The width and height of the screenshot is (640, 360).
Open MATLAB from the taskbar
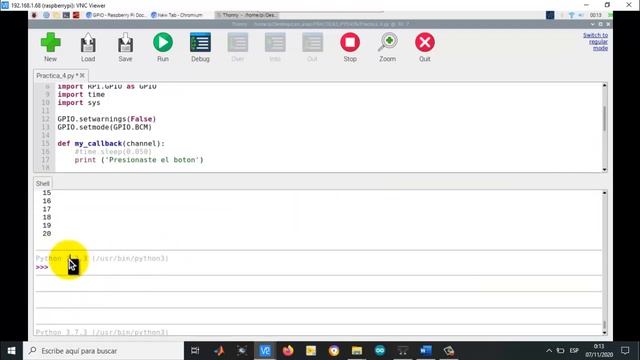219,351
